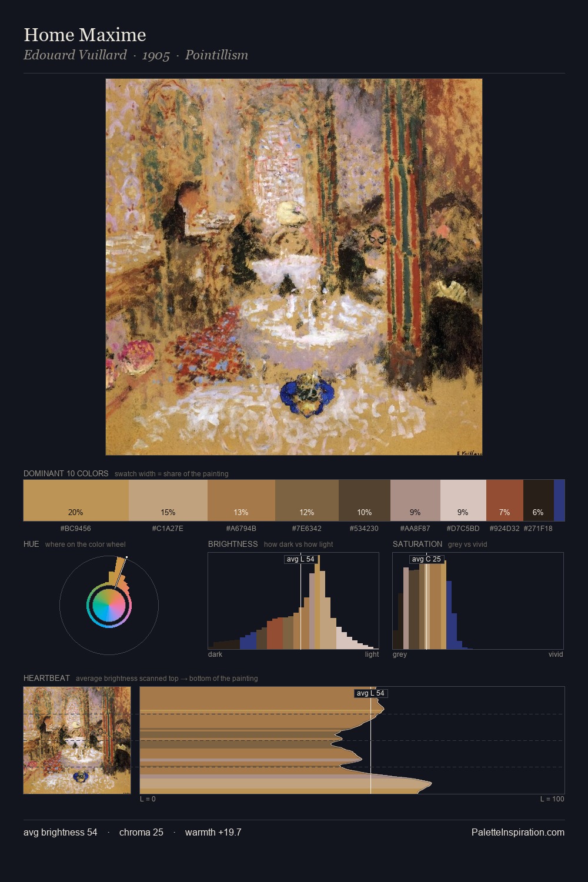Click the "light" axis label under Brightness
Viewport: 588px width, 882px height.
coord(372,654)
